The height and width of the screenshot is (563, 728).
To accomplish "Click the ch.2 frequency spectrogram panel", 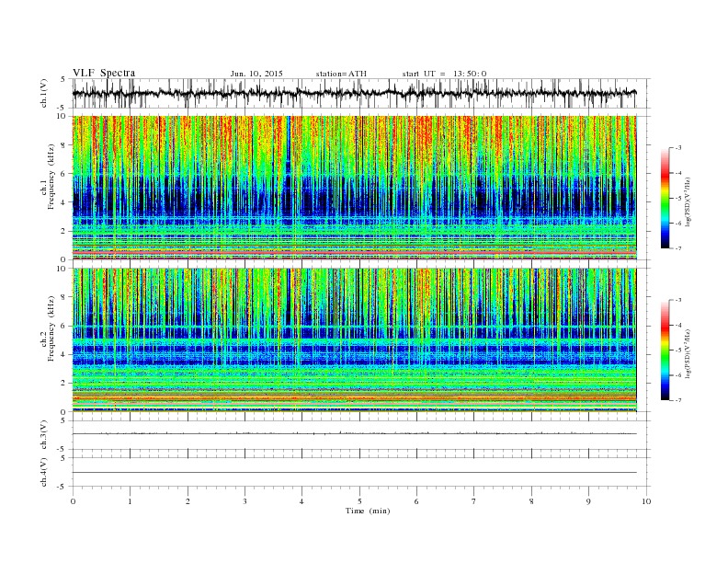I will click(355, 340).
